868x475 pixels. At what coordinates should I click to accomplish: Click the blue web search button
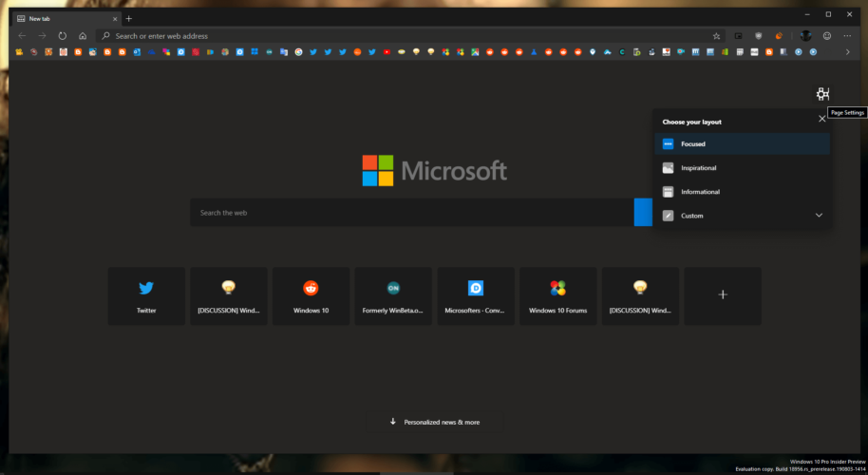coord(643,213)
